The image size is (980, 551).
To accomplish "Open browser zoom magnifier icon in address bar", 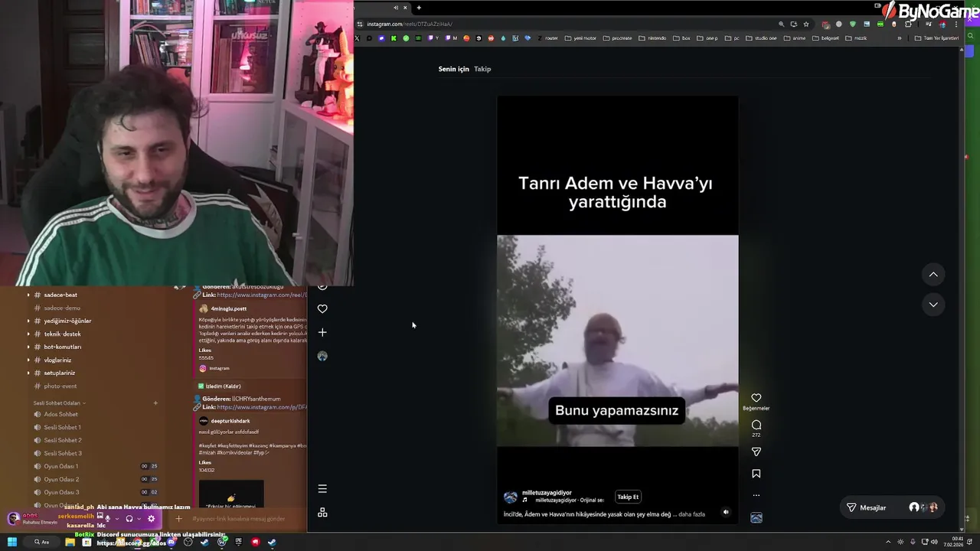I will [x=781, y=24].
